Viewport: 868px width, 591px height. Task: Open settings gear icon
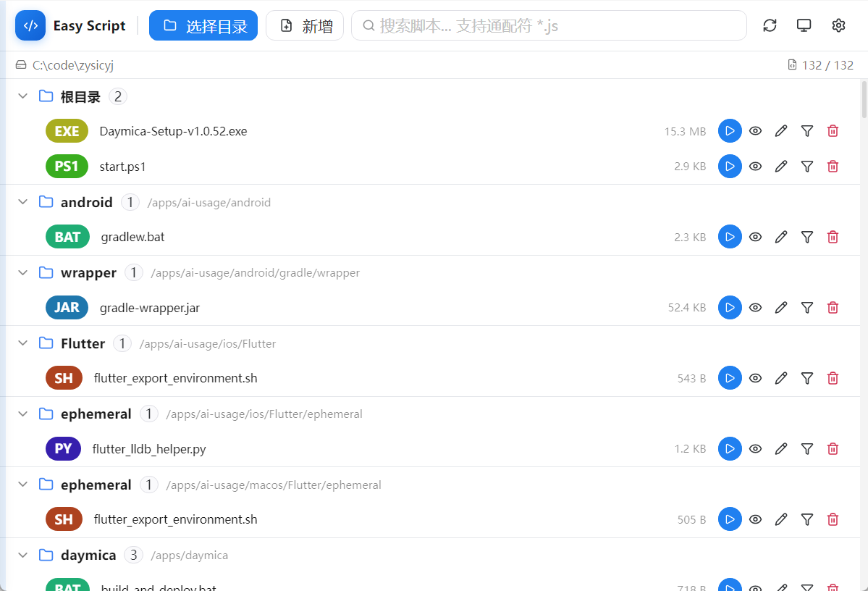pyautogui.click(x=838, y=25)
